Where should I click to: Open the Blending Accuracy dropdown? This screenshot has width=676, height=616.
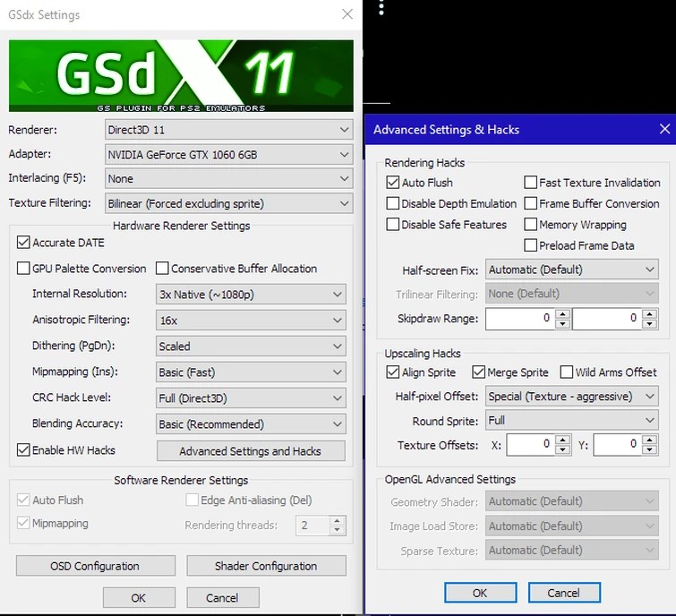[x=251, y=423]
